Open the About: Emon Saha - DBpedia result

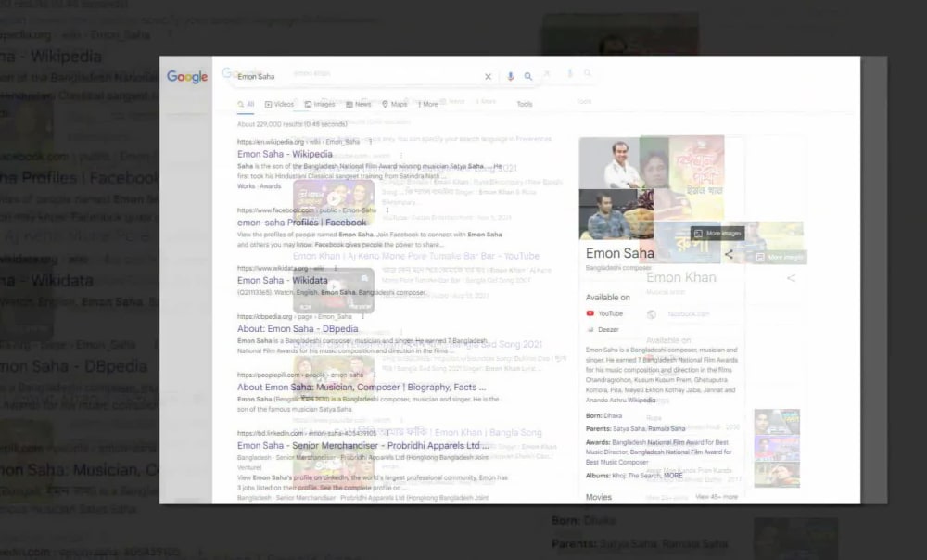coord(298,329)
